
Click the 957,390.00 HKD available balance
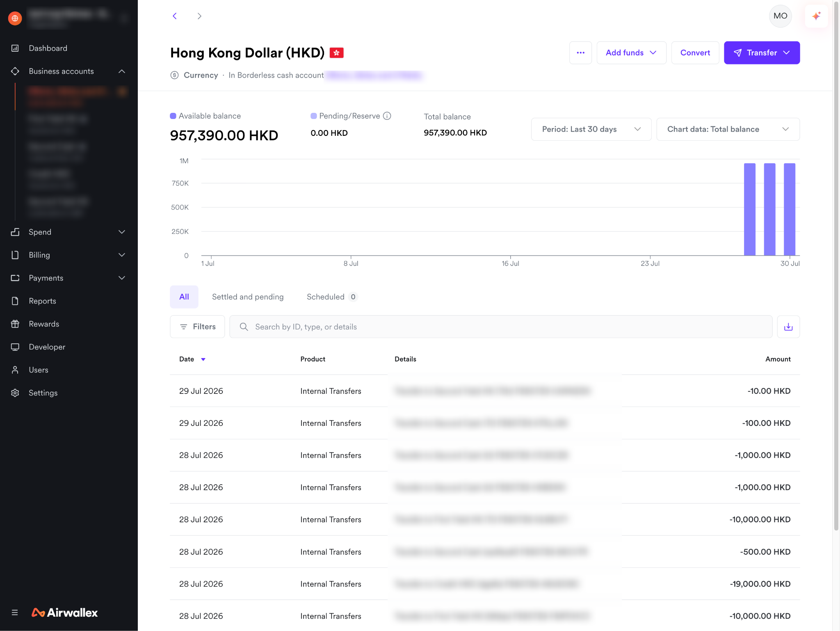[x=224, y=135]
